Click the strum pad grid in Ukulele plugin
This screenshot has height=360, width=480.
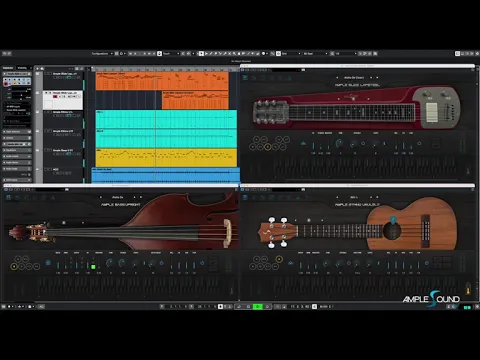click(x=442, y=262)
